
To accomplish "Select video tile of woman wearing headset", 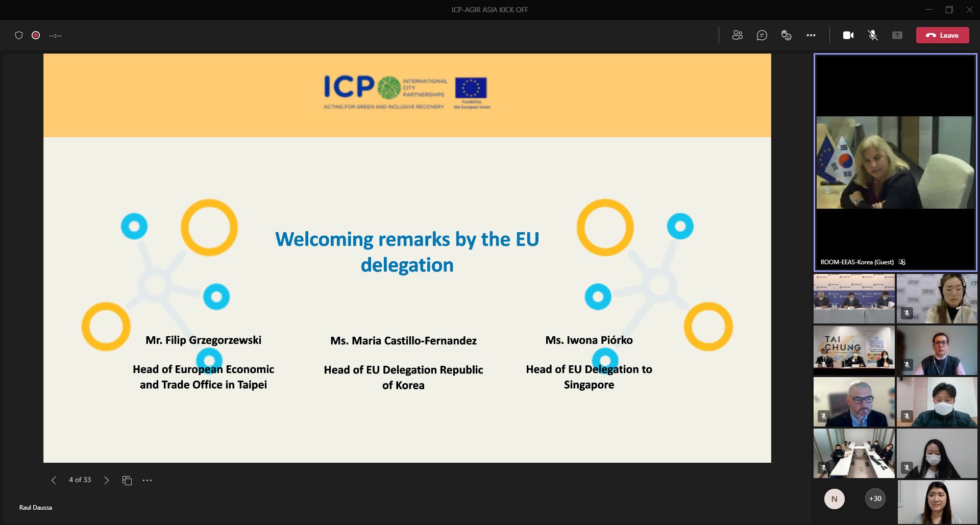I will tap(937, 298).
